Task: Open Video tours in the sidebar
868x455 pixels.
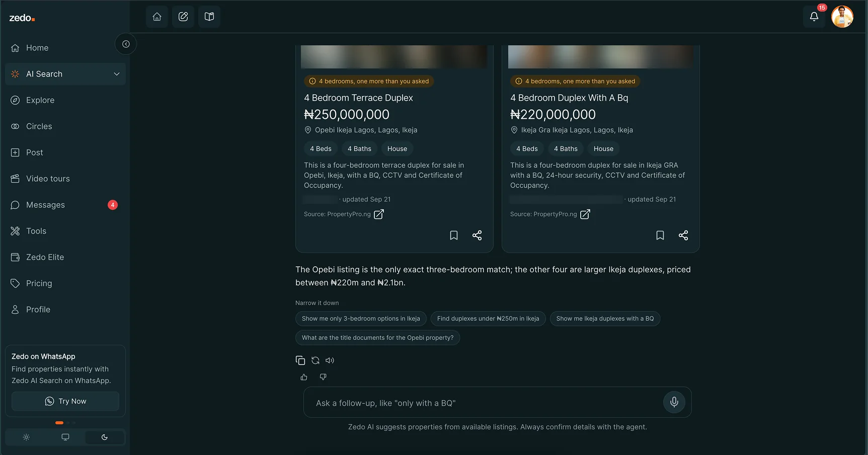Action: (65, 179)
